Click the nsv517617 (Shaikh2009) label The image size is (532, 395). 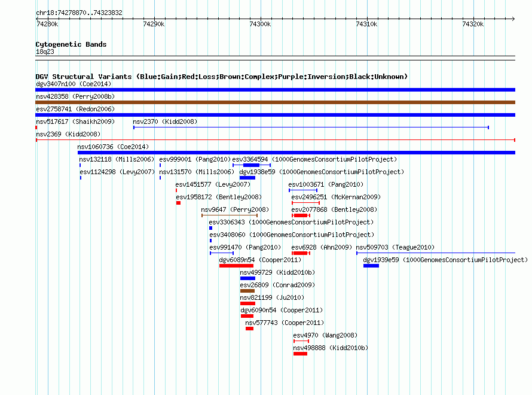[x=75, y=121]
